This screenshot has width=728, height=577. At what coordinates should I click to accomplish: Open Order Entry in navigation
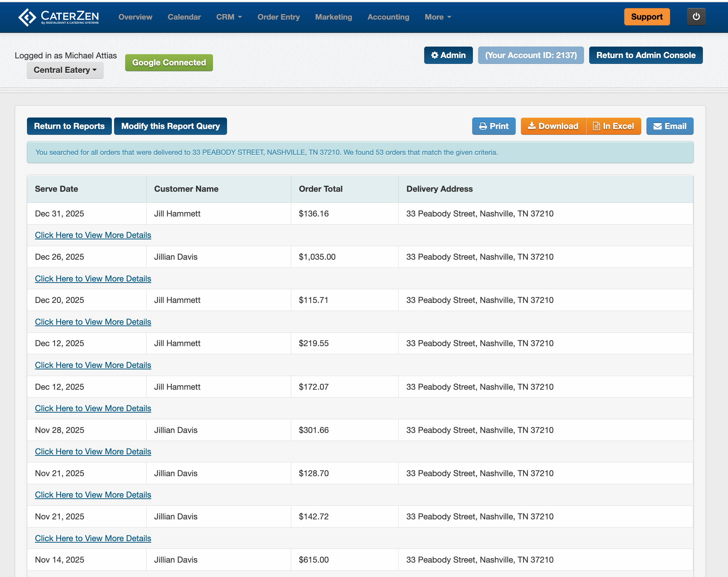click(x=278, y=17)
